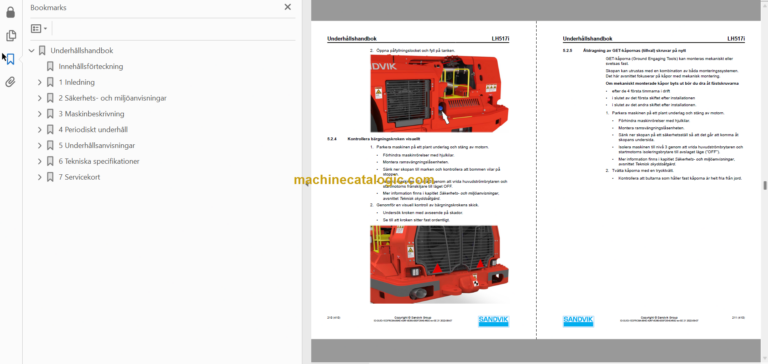Open 7 Servicekort bookmark
This screenshot has width=768, height=364.
[x=79, y=177]
